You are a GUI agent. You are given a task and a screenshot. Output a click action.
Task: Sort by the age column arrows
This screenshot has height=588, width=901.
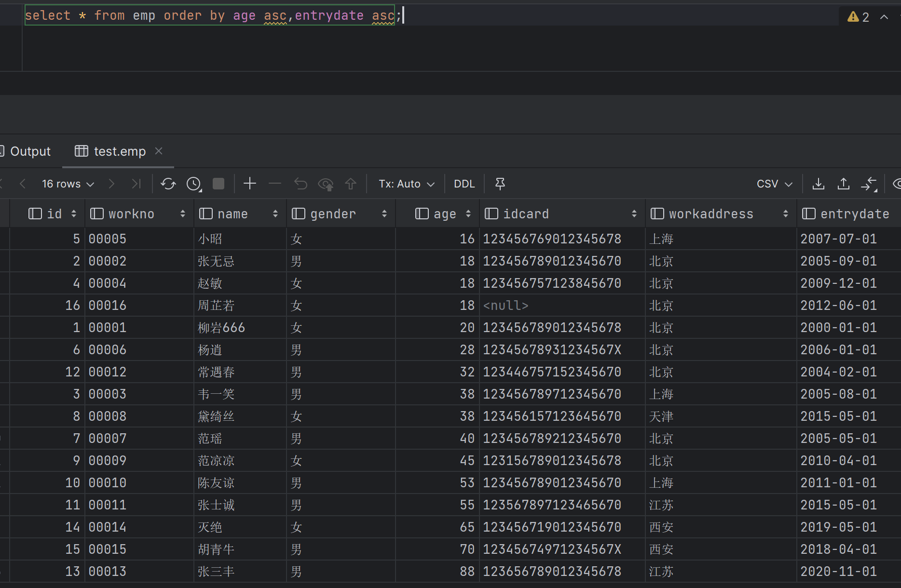click(468, 214)
